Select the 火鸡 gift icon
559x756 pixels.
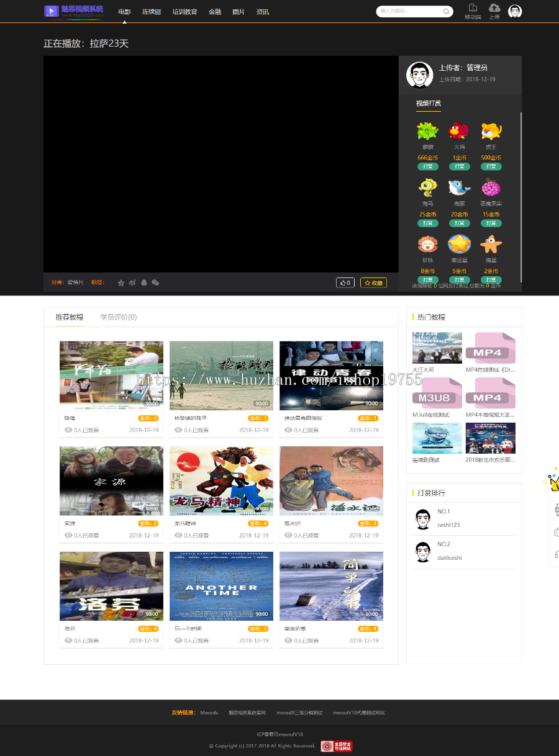point(459,131)
